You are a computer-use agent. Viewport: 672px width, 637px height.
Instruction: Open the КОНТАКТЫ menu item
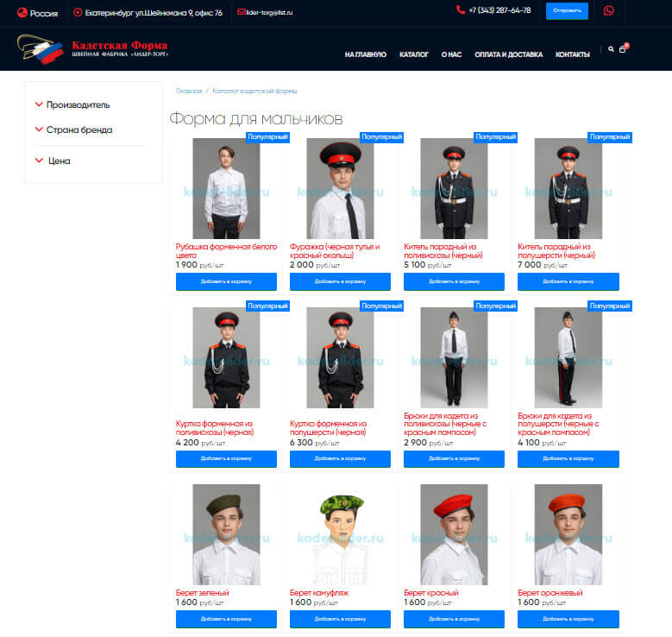[573, 54]
